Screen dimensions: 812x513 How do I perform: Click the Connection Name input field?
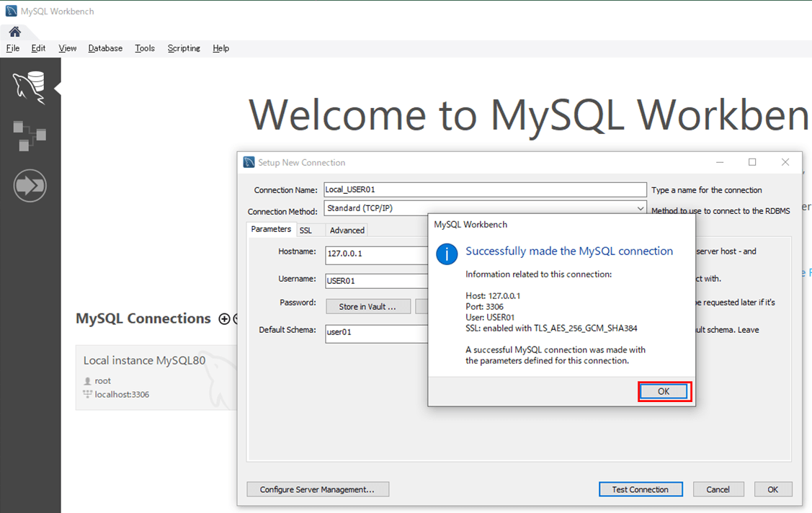(485, 189)
